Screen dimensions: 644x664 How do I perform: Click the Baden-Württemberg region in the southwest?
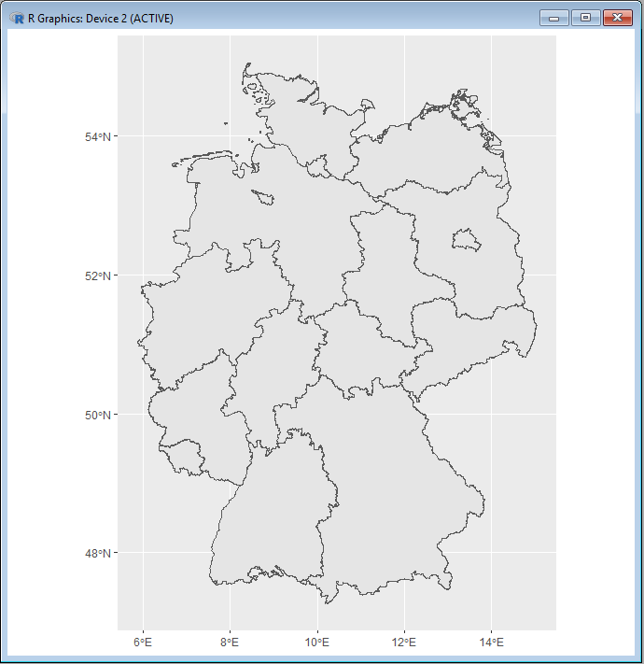click(271, 523)
